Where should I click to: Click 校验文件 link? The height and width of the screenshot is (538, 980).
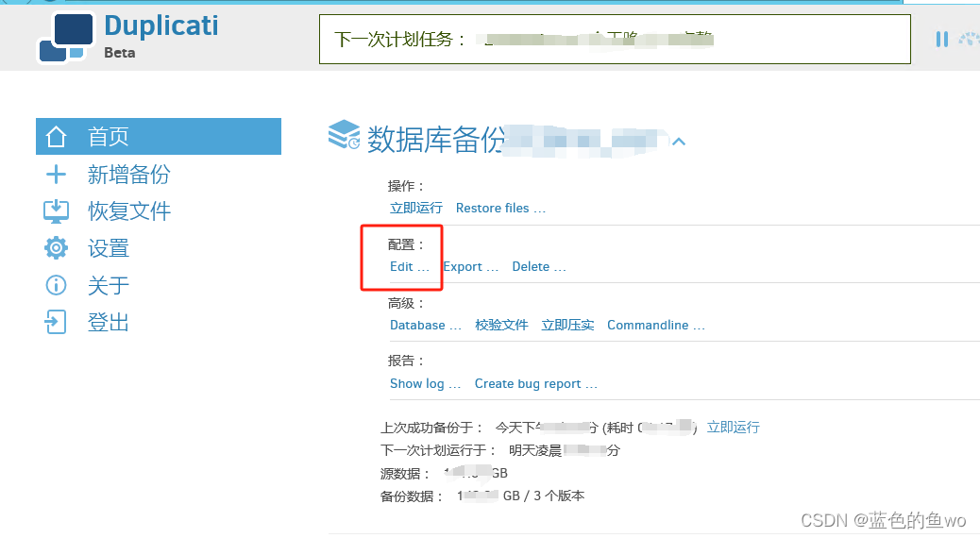(501, 325)
